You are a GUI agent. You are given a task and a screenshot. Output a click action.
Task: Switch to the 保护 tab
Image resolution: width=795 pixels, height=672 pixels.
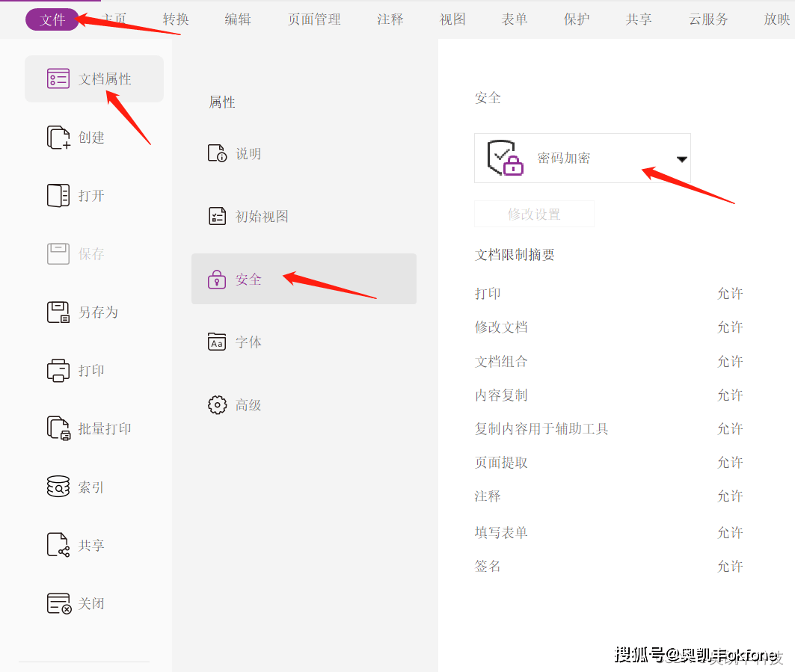click(x=577, y=19)
